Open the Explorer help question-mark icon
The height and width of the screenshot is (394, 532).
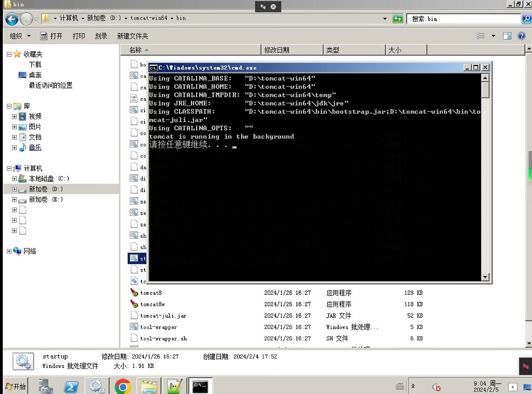521,36
